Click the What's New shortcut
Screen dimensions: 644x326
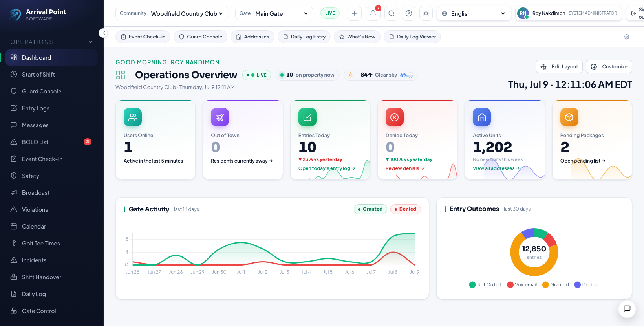[357, 37]
